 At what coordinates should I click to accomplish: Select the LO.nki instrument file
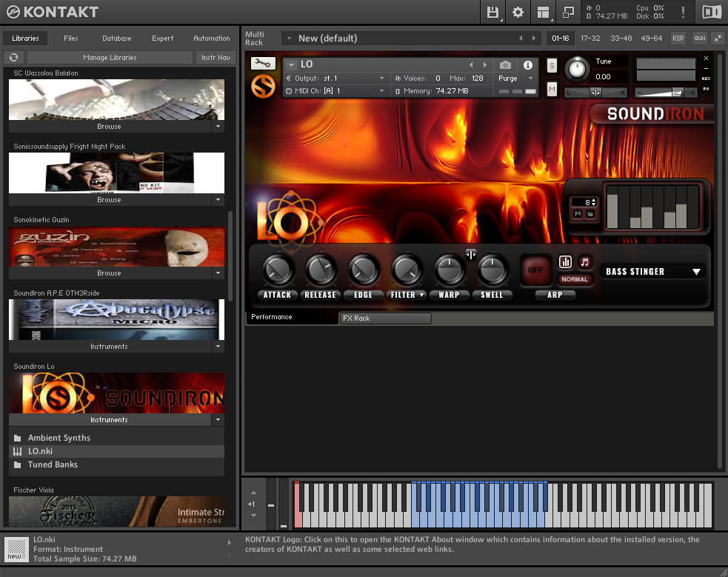coord(116,451)
